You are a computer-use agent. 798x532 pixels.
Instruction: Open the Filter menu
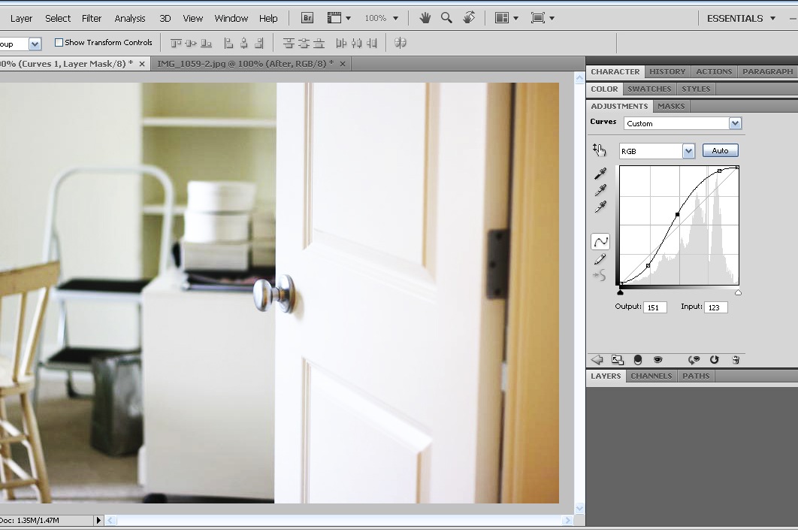92,18
